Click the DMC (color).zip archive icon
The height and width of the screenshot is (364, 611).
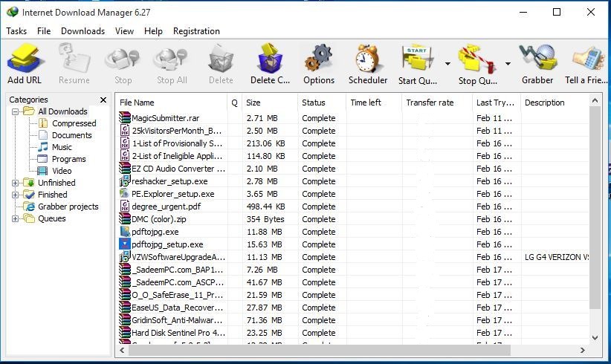tap(125, 219)
